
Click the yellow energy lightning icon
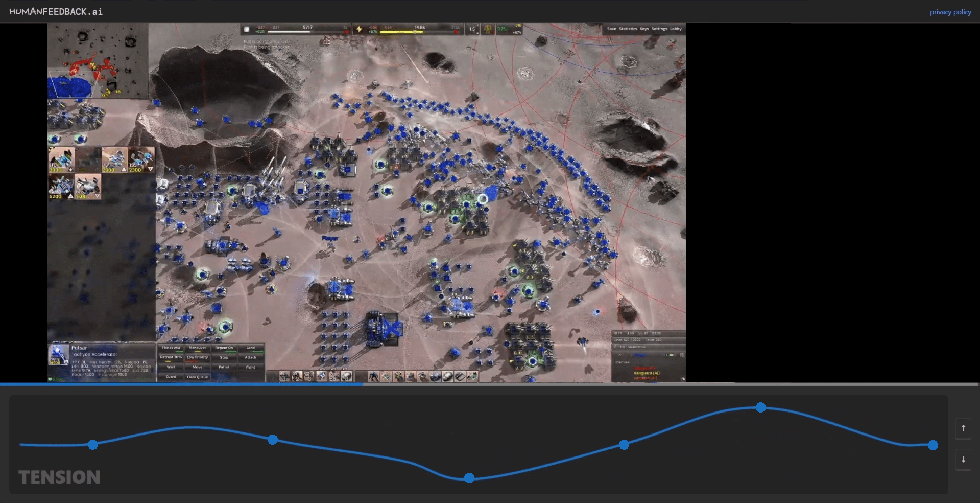[x=360, y=29]
